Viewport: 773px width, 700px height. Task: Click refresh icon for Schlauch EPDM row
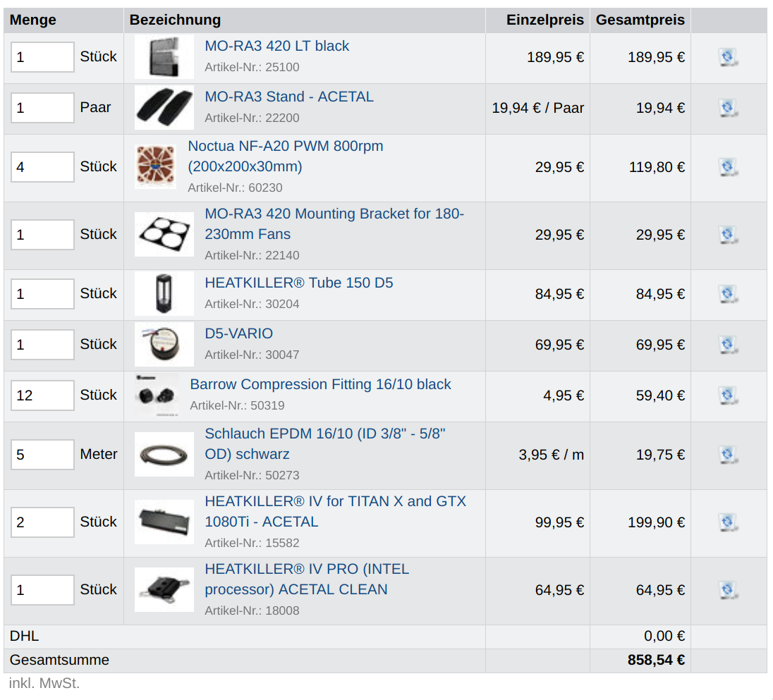coord(728,455)
